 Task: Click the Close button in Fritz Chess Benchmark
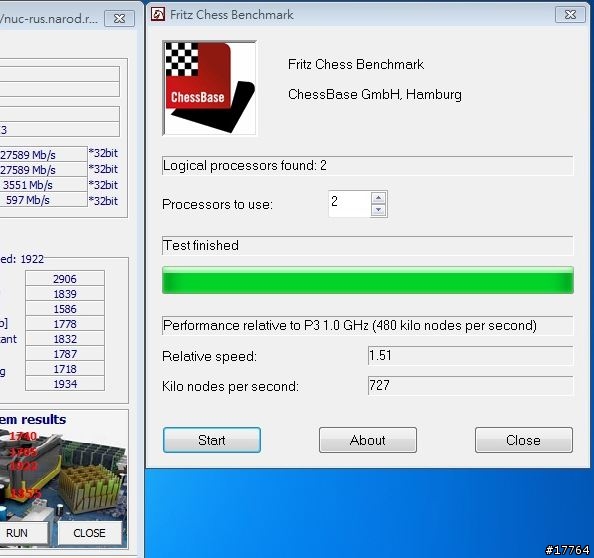524,440
